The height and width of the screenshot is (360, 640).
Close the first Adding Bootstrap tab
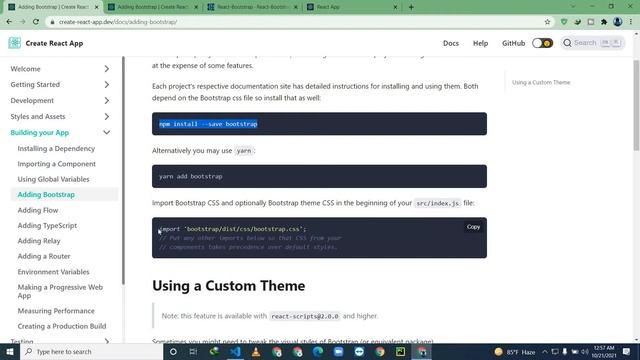coord(97,7)
